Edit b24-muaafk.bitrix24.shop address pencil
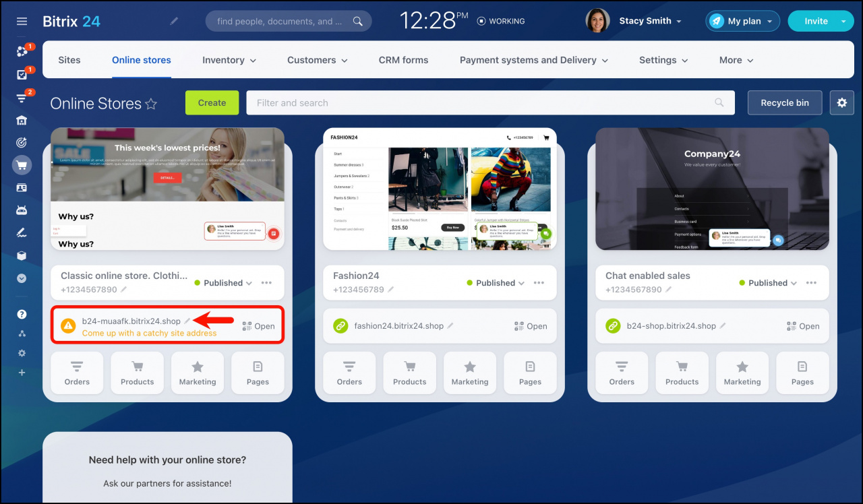 pyautogui.click(x=187, y=321)
